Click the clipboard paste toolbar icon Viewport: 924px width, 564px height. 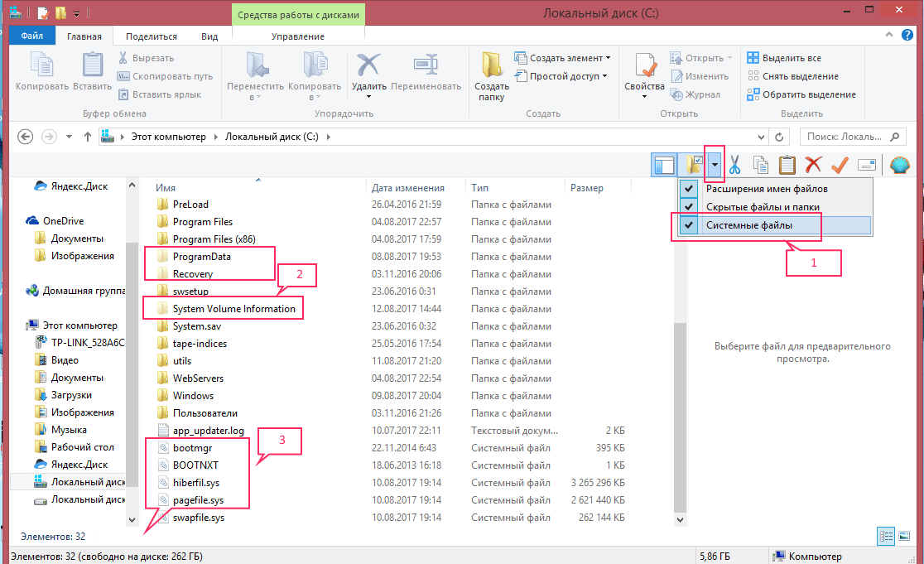pos(787,165)
